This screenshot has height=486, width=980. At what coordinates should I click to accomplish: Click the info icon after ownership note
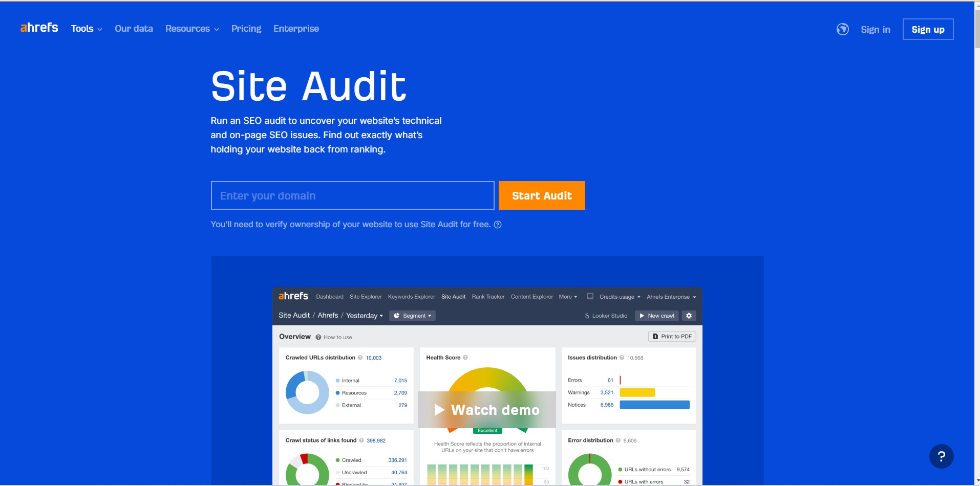[x=498, y=225]
